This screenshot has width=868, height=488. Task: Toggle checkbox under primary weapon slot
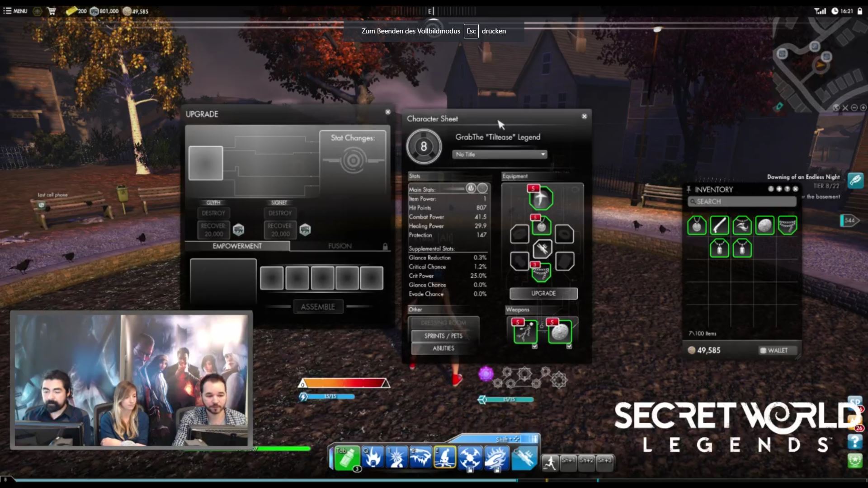tap(534, 347)
